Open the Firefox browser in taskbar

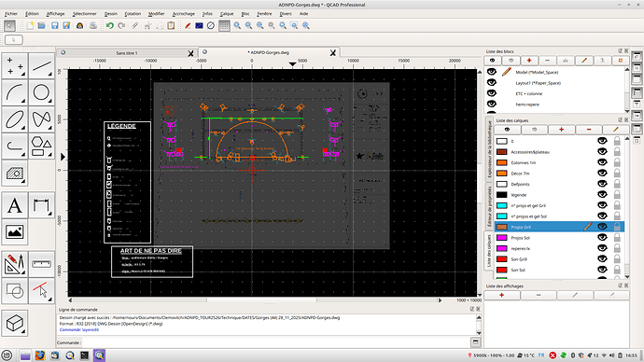click(40, 355)
